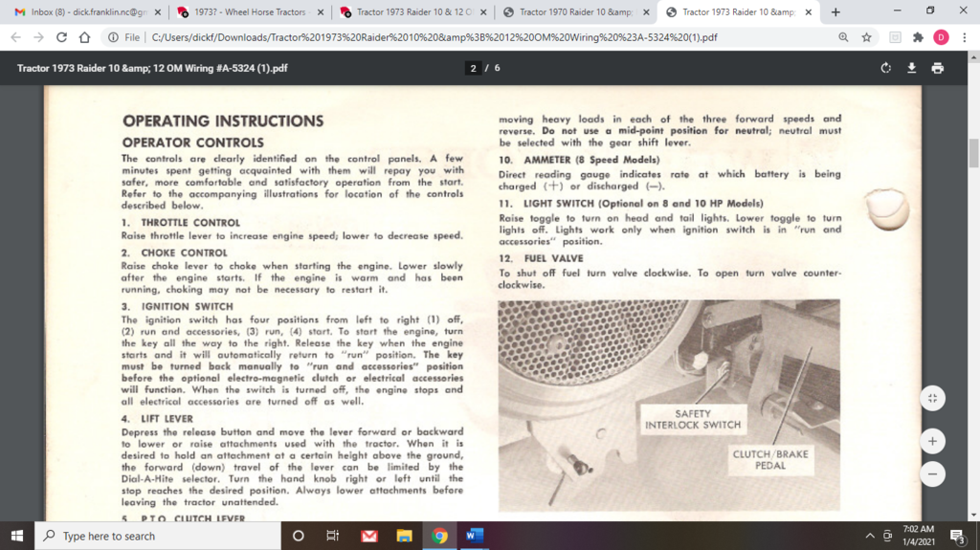Open the Chrome three-dot menu
Screen dimensions: 980x550
coord(965,37)
